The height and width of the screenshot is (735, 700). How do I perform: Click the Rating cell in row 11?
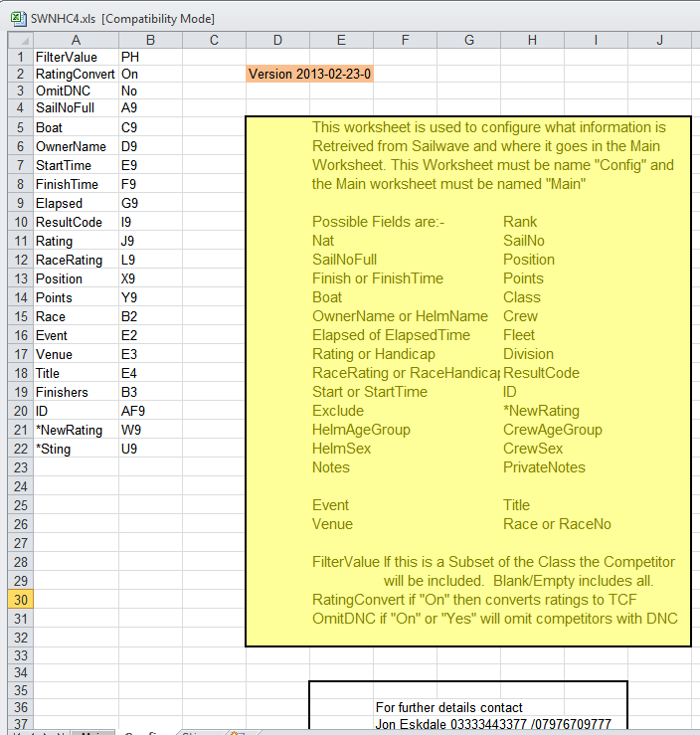[x=76, y=241]
